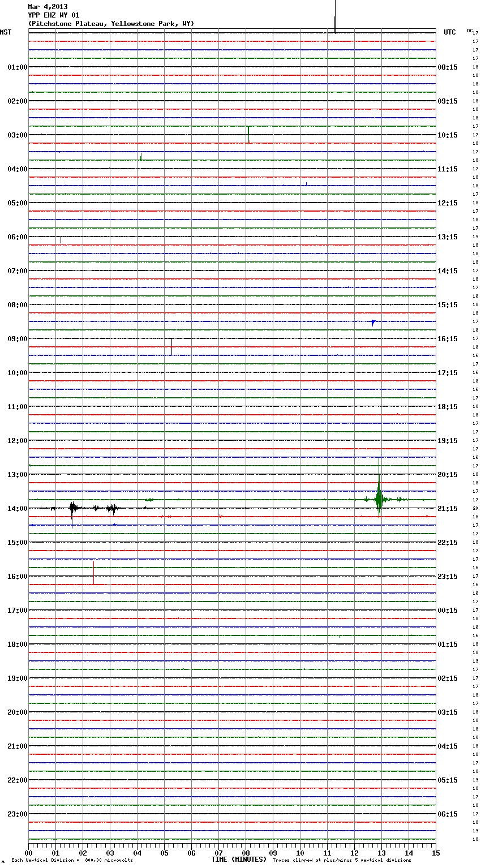Image resolution: width=481 pixels, height=868 pixels.
Task: Click the small spike on the 06:00 trace
Action: coord(61,239)
